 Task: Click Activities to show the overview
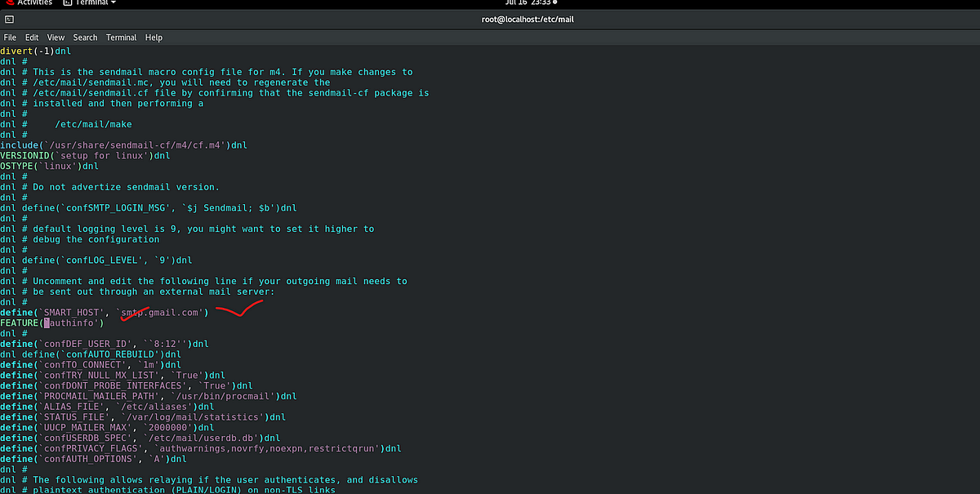point(33,3)
